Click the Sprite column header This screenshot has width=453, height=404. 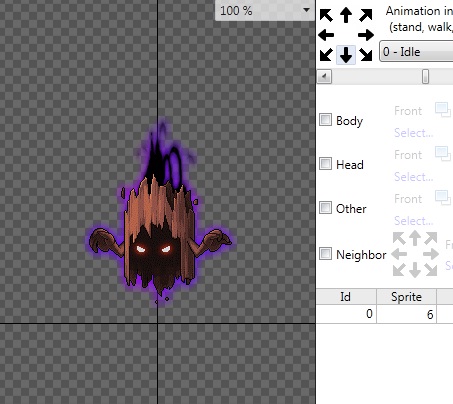point(406,296)
